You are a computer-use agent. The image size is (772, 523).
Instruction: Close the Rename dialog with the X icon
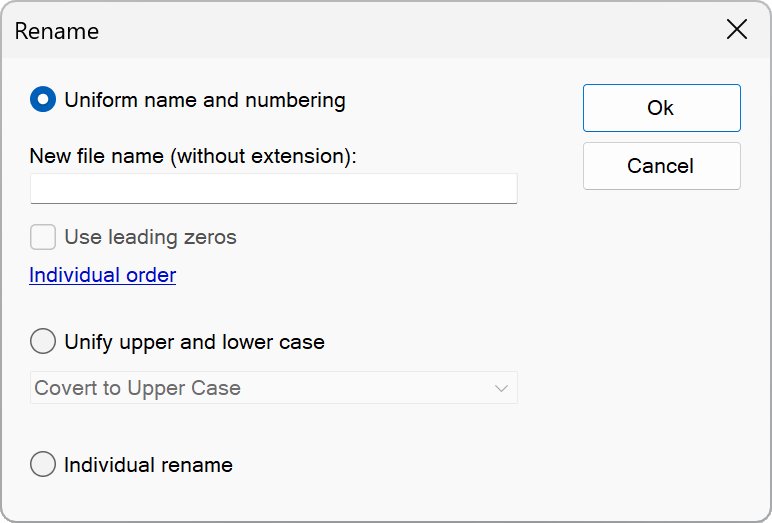736,30
